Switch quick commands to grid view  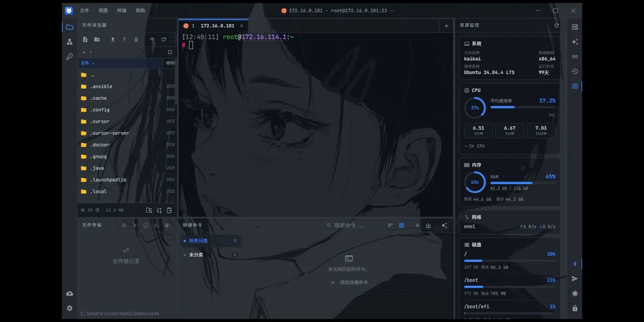[x=401, y=225]
